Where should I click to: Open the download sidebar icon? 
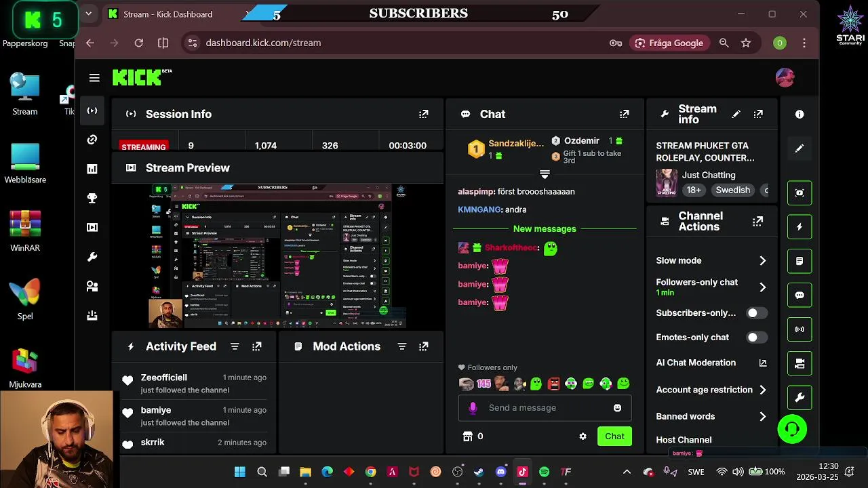click(x=92, y=315)
